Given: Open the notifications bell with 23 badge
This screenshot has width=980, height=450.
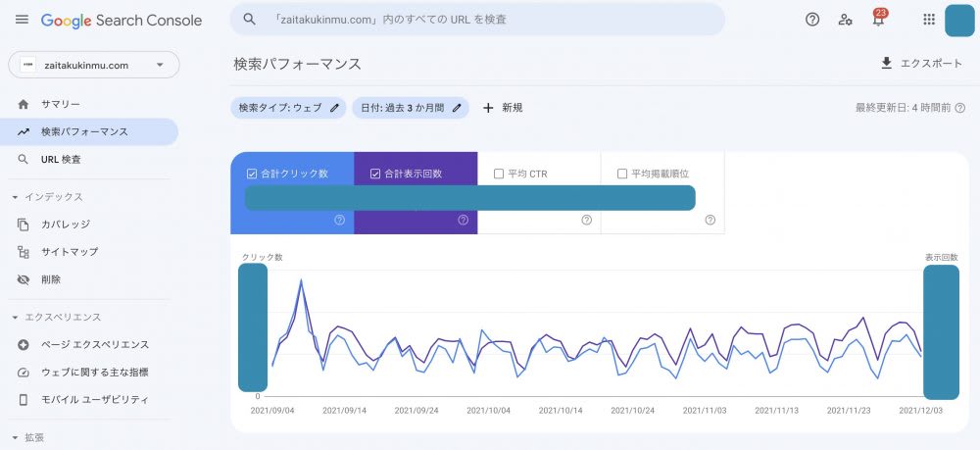Looking at the screenshot, I should (x=879, y=19).
